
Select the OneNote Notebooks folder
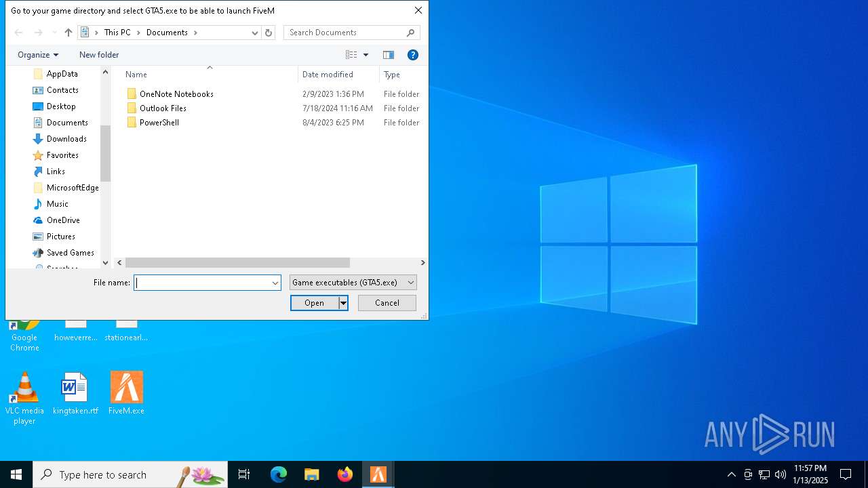[176, 94]
